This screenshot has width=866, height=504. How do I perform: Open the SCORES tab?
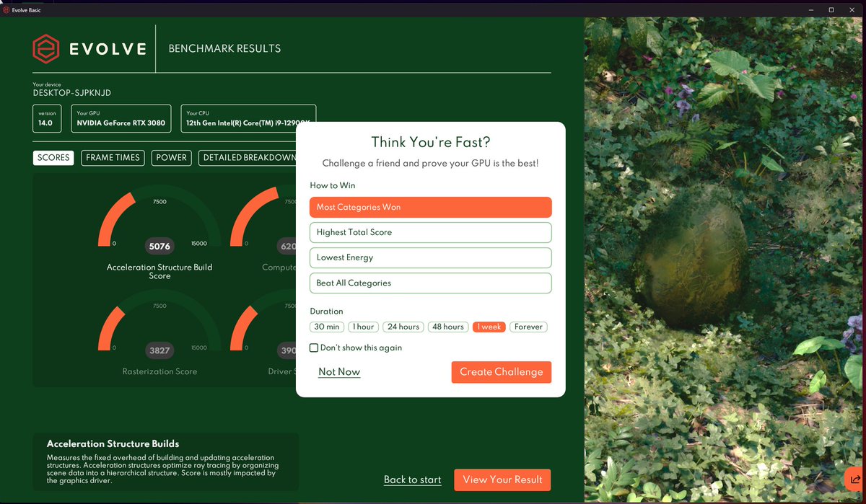[x=53, y=157]
